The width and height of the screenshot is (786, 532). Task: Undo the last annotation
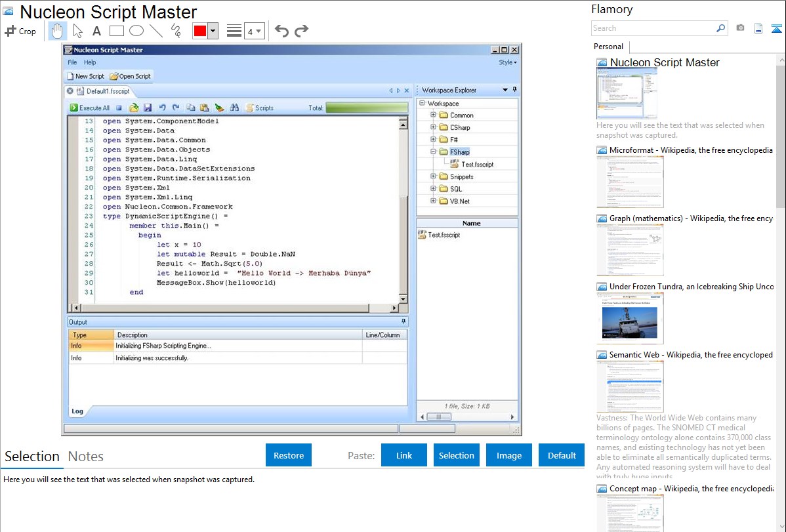(281, 31)
